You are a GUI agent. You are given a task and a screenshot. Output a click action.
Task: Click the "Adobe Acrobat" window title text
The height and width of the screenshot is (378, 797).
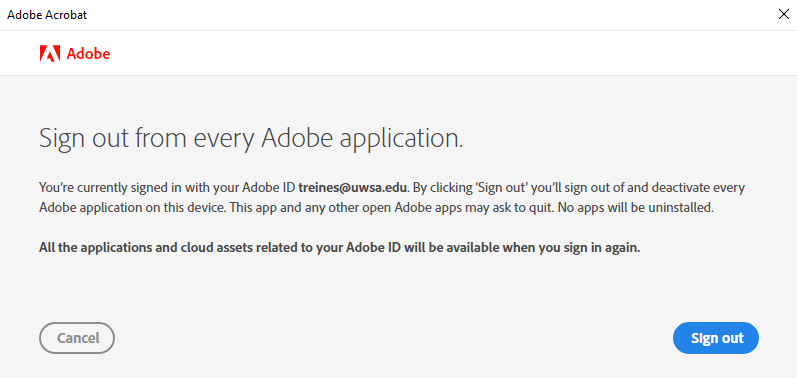47,15
